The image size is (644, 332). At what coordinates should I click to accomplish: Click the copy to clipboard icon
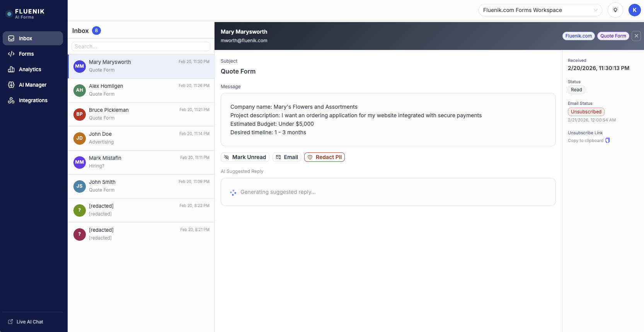pyautogui.click(x=607, y=140)
